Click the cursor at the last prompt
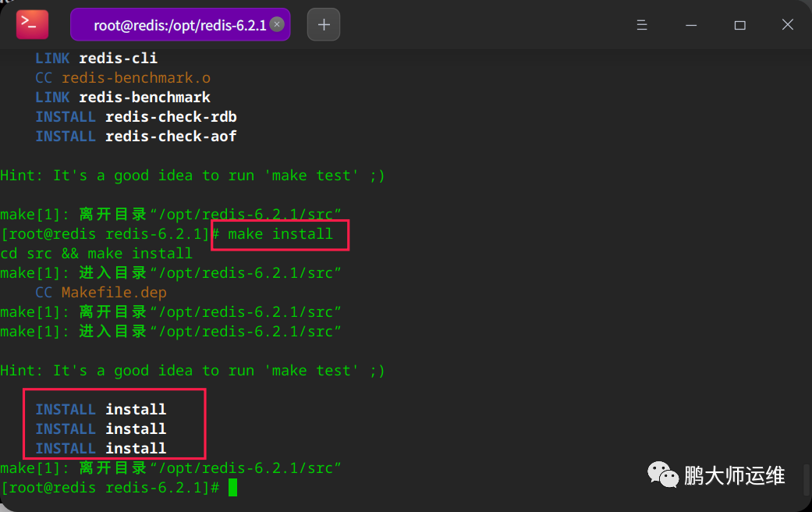The image size is (812, 512). tap(232, 488)
